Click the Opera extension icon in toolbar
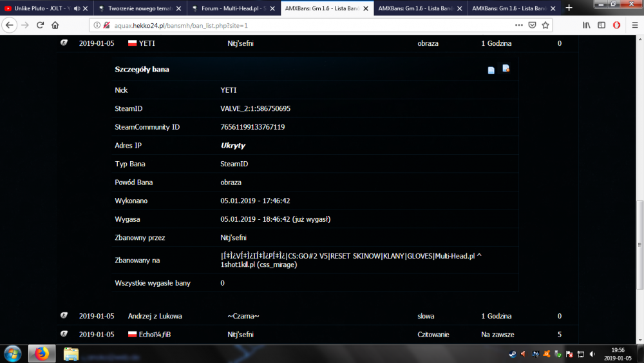Image resolution: width=644 pixels, height=363 pixels. (x=616, y=25)
